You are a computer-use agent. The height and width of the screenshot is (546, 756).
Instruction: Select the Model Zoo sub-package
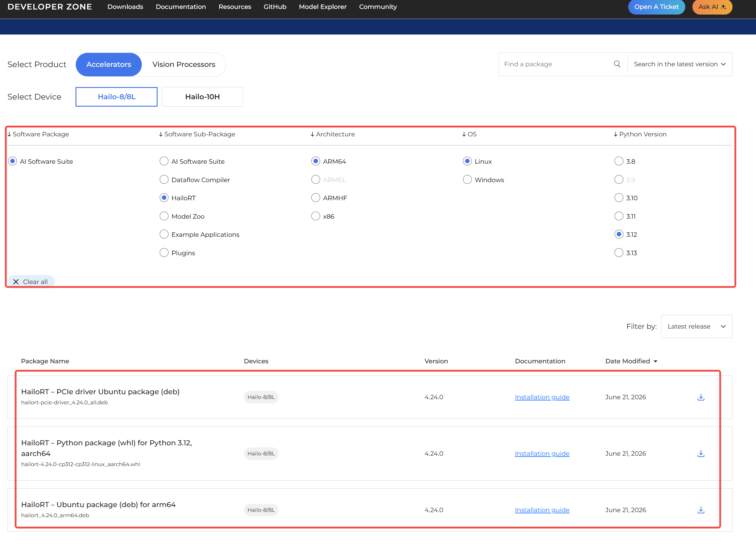(182, 216)
